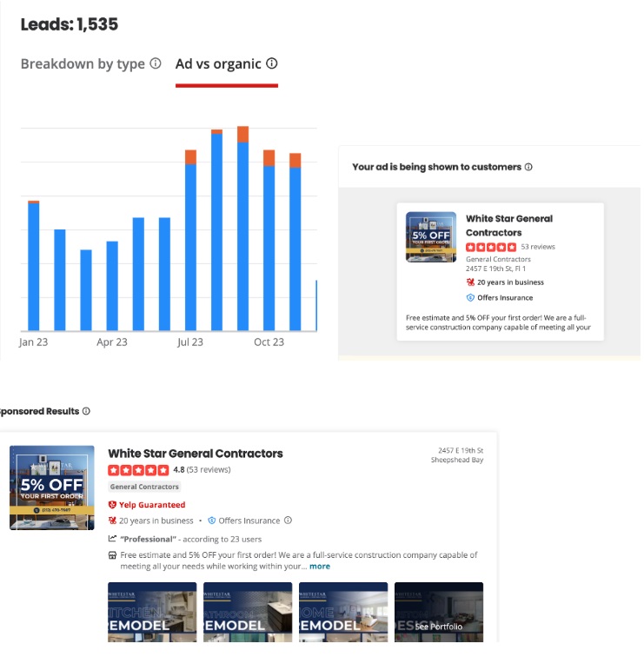Click the Offers Insurance shield icon in ad preview
This screenshot has height=657, width=644.
[x=470, y=297]
